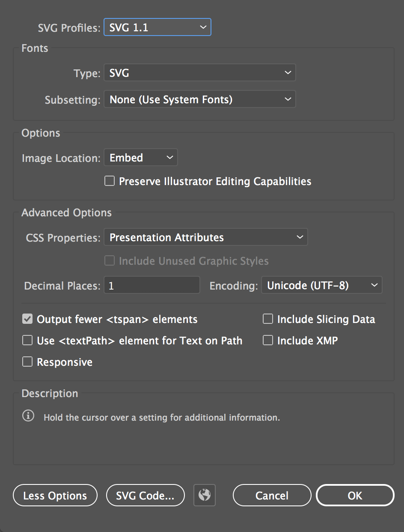The height and width of the screenshot is (532, 404).
Task: Tick the Responsive checkbox
Action: [x=27, y=362]
